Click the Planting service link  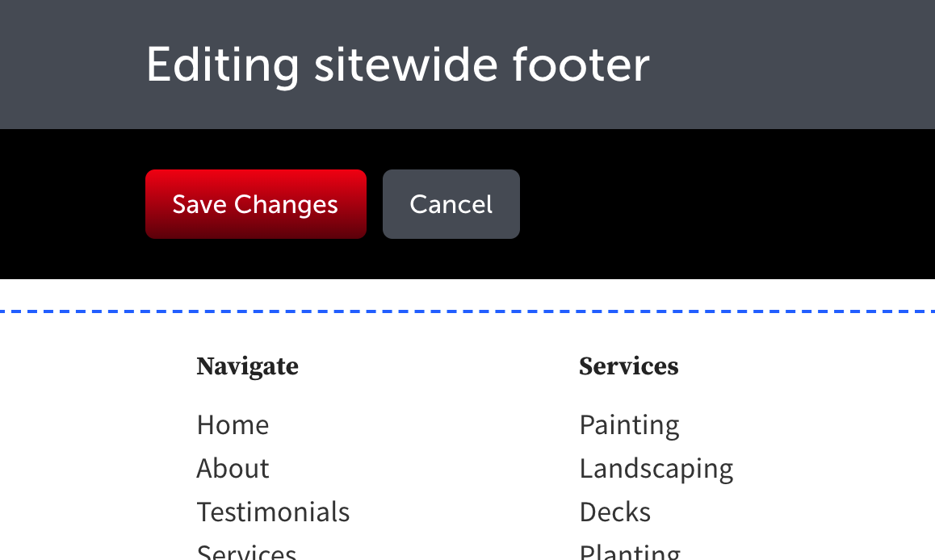coord(629,552)
